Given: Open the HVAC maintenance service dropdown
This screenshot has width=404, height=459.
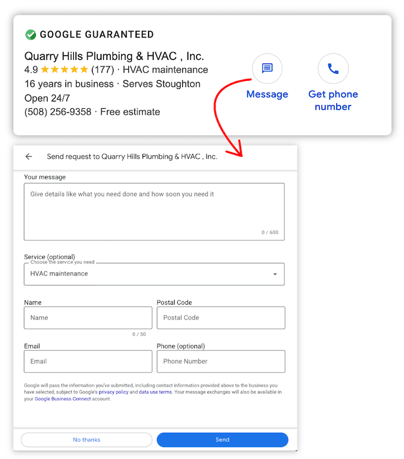Looking at the screenshot, I should tap(154, 274).
